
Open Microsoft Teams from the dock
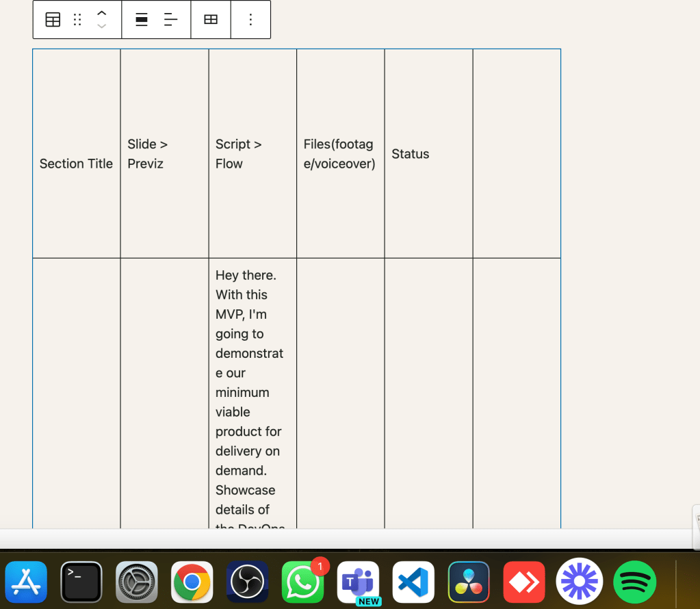pos(358,582)
